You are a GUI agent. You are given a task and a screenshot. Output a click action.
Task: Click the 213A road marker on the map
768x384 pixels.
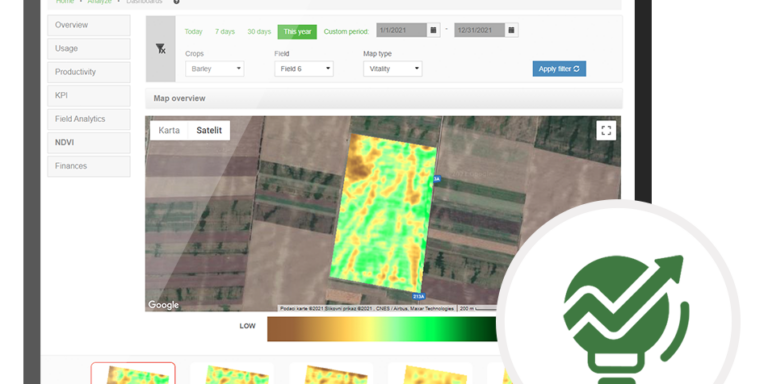coord(419,296)
